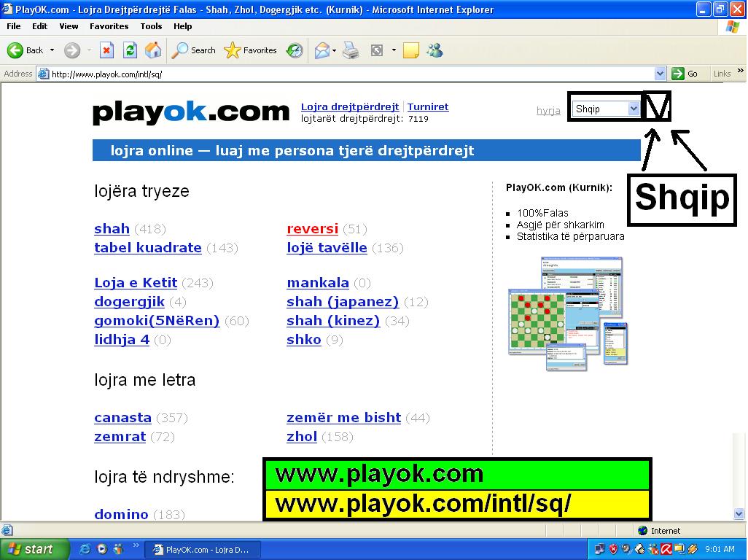Screen dimensions: 748x560
Task: Open the zhol card game link
Action: (302, 437)
